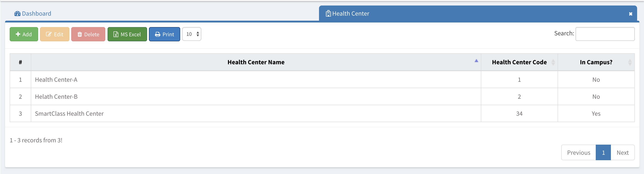
Task: Sort by Health Center Code column
Action: (519, 62)
